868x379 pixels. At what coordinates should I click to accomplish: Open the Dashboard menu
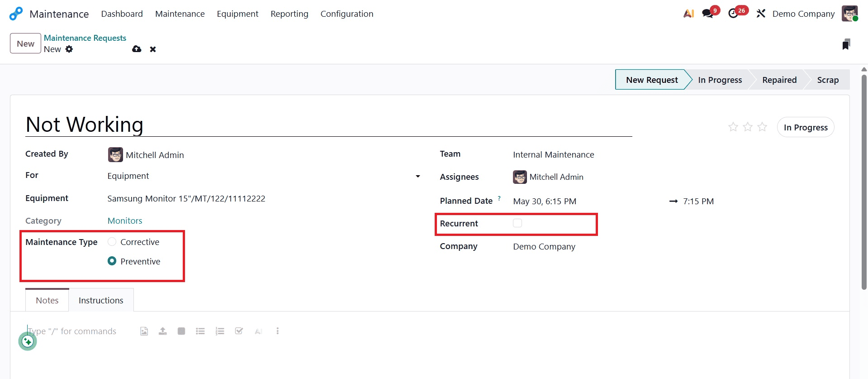[122, 14]
